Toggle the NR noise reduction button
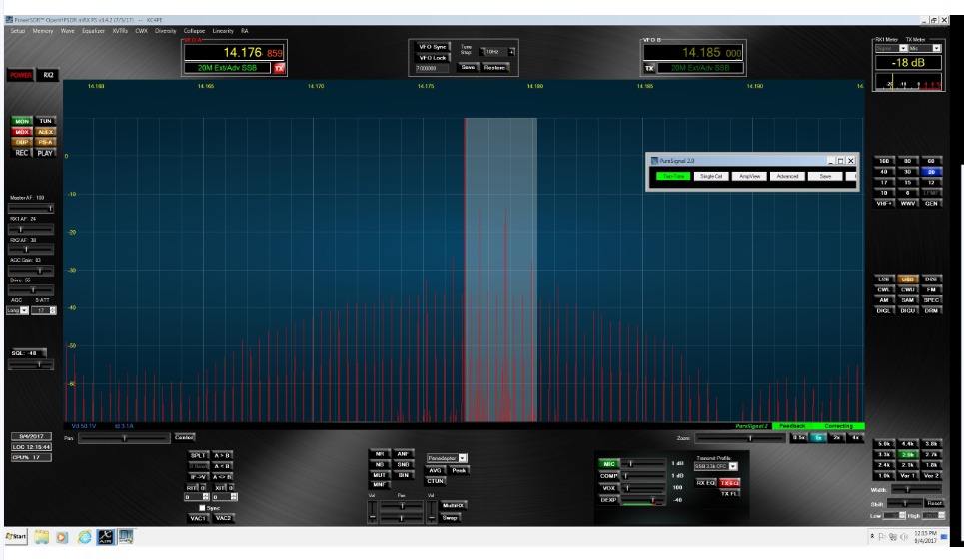964x560 pixels. [x=380, y=454]
